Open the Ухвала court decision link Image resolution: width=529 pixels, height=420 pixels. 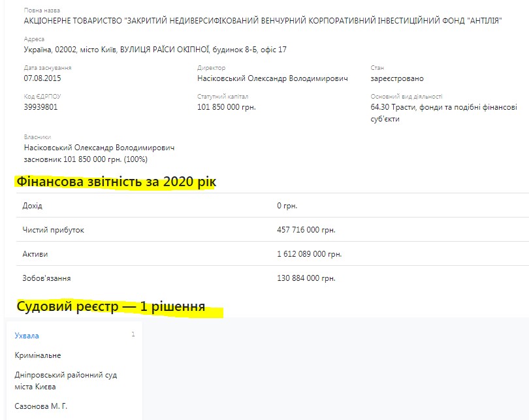pyautogui.click(x=27, y=336)
